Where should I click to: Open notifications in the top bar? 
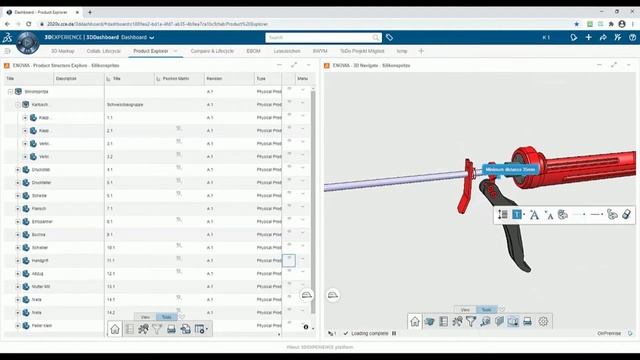pyautogui.click(x=574, y=38)
